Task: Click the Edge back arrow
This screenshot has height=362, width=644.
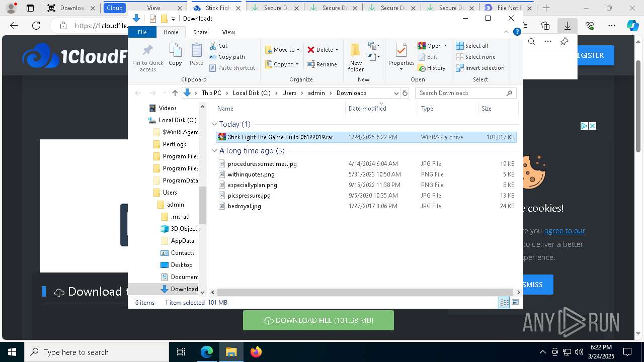Action: click(14, 26)
